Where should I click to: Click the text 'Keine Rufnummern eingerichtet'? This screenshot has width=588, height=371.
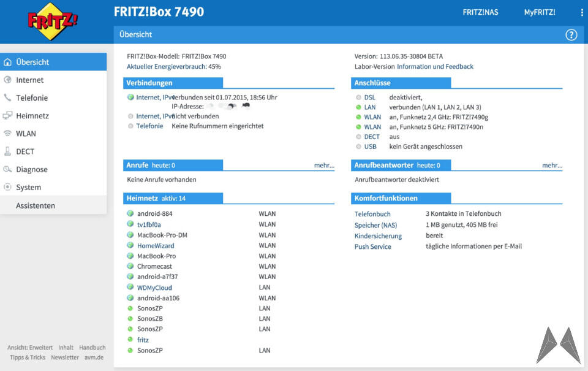tap(217, 126)
